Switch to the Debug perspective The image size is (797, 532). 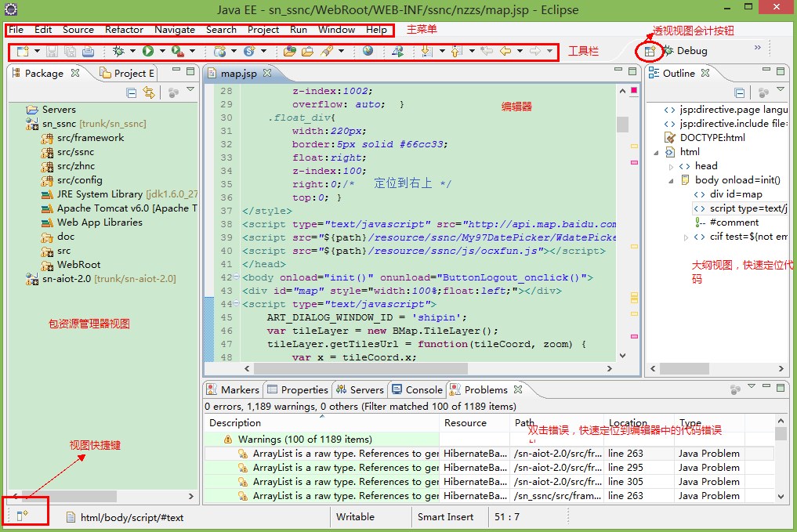click(684, 51)
